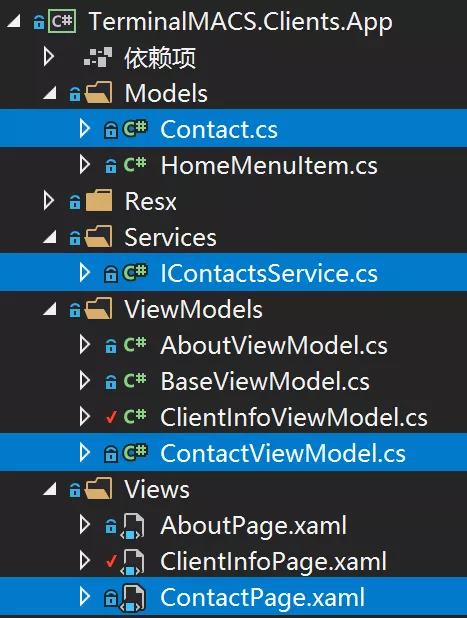Viewport: 467px width, 618px height.
Task: Open the ClientInfoPage.xaml file
Action: pos(274,562)
